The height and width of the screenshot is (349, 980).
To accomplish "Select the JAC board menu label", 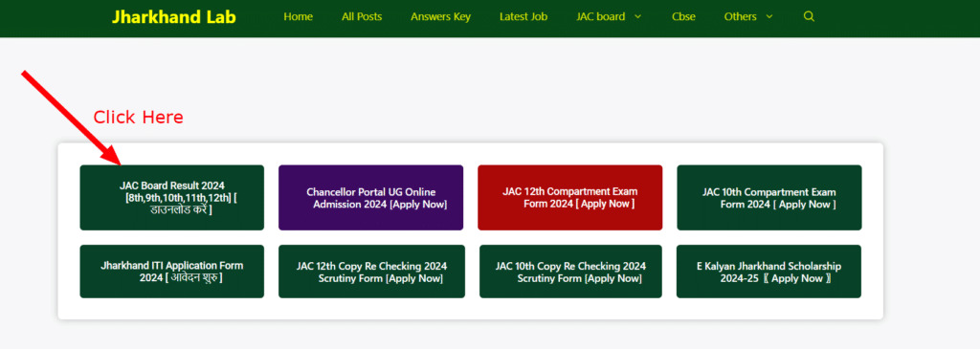I will 600,17.
